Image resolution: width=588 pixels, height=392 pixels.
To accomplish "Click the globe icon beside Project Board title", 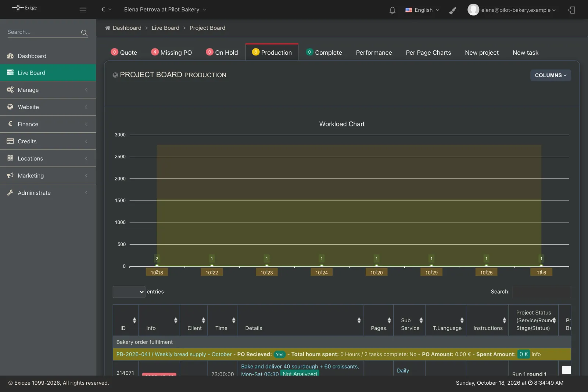I will pyautogui.click(x=115, y=75).
